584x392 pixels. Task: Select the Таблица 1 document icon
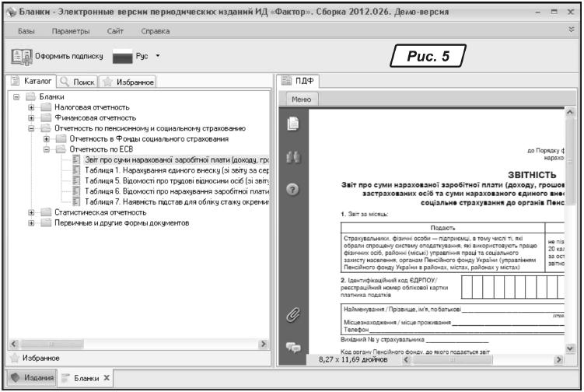(76, 169)
